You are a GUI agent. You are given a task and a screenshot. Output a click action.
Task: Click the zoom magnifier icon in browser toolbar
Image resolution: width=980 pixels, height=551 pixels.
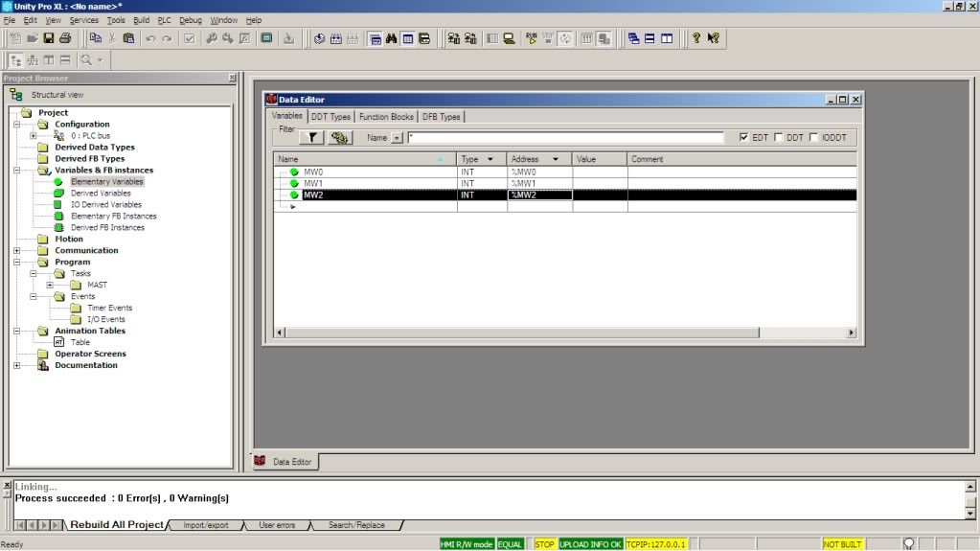(86, 60)
